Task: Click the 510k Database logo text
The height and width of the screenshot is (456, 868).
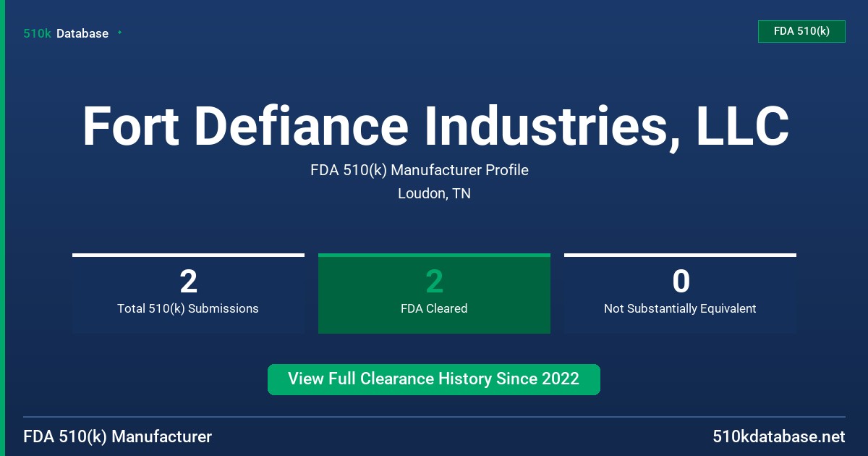Action: 66,33
